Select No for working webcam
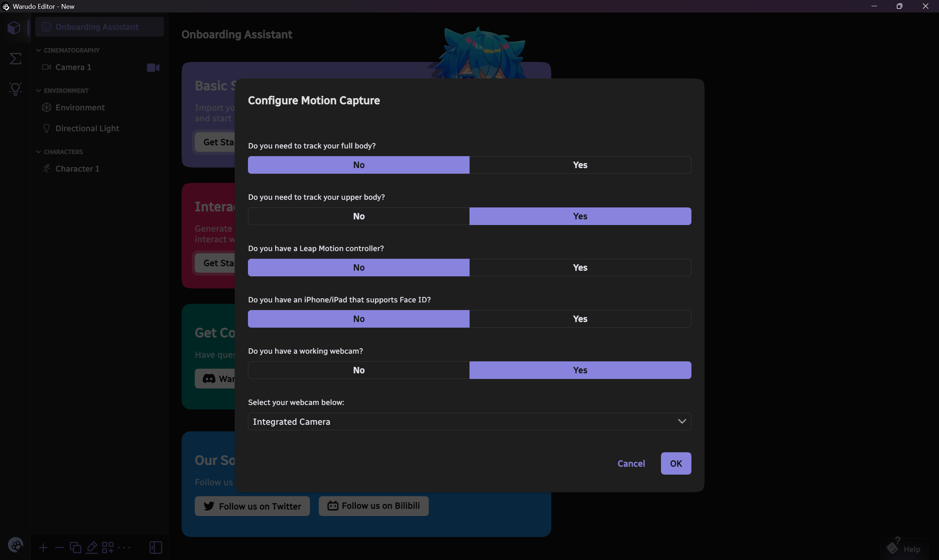This screenshot has width=939, height=560. pyautogui.click(x=359, y=370)
